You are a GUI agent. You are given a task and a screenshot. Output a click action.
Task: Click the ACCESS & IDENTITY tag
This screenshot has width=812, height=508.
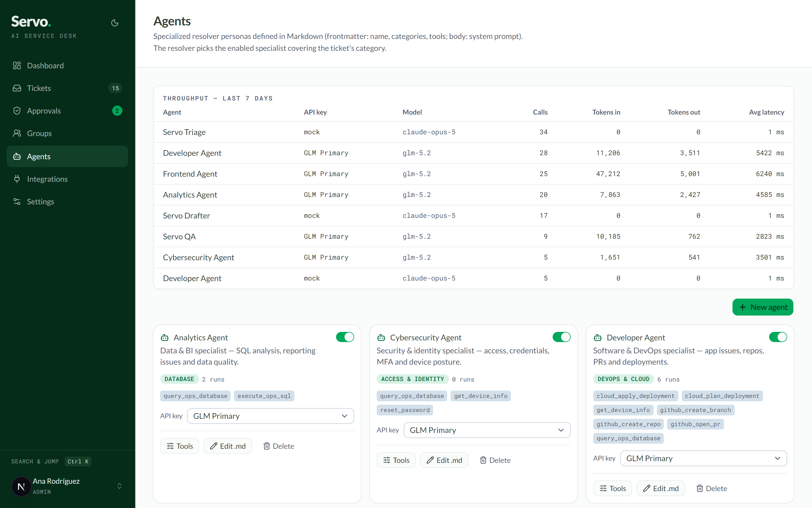(x=412, y=379)
